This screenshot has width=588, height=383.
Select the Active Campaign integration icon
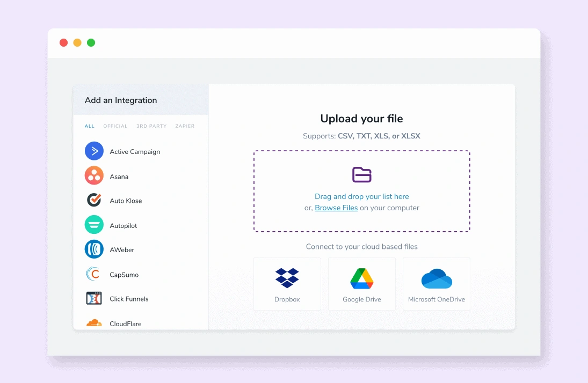[x=93, y=151]
